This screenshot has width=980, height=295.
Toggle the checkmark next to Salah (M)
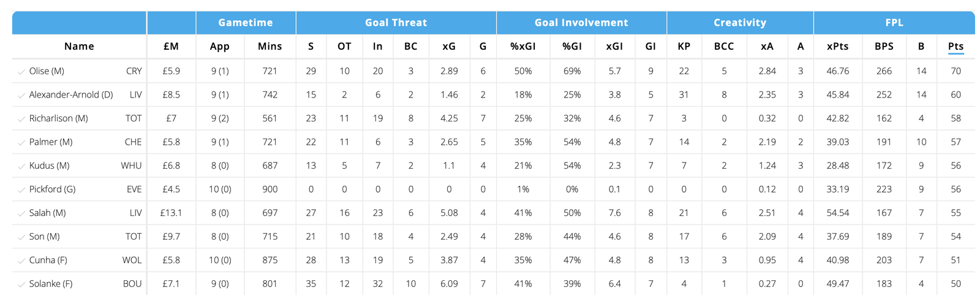(x=21, y=213)
